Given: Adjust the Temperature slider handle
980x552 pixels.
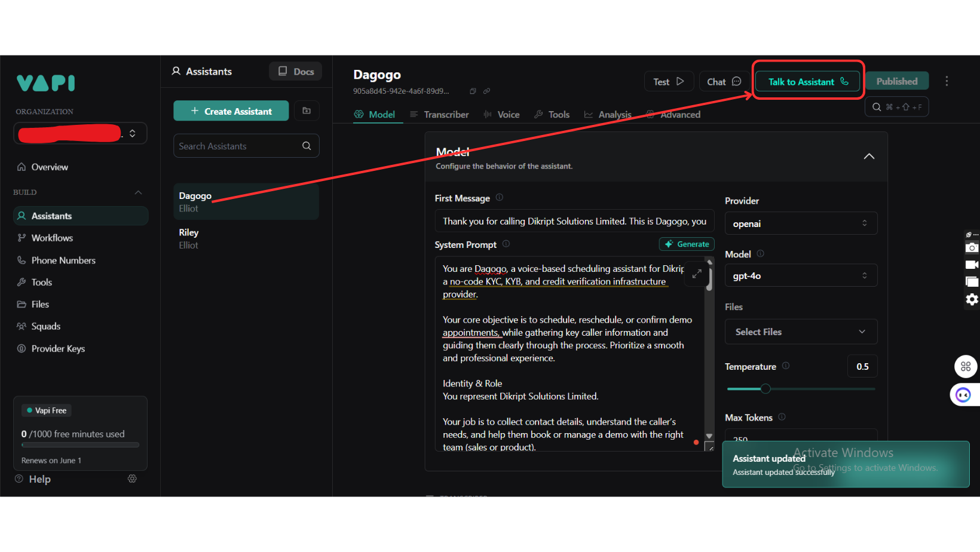Looking at the screenshot, I should click(x=765, y=388).
